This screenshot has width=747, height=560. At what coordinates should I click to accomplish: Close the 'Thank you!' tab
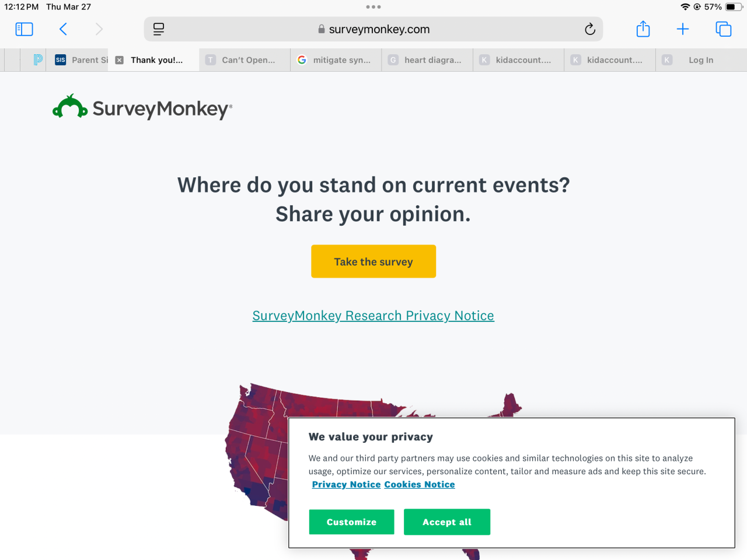pos(120,60)
